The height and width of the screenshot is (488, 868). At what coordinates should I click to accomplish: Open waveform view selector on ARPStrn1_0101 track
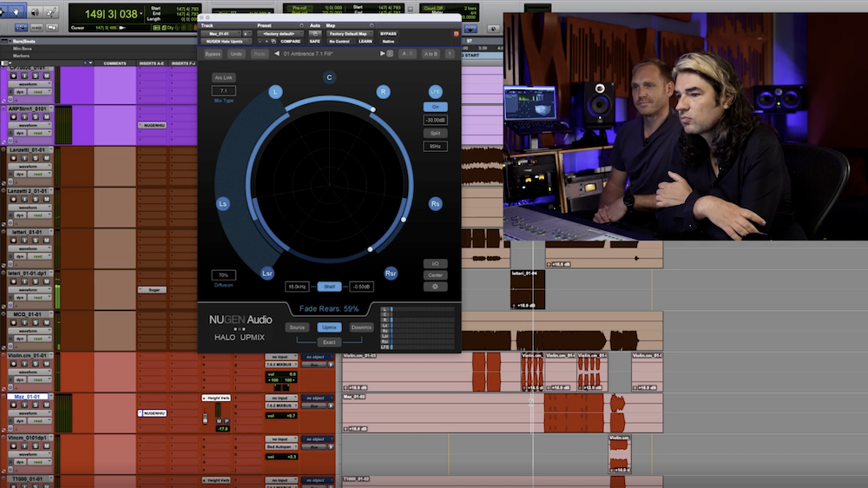31,125
